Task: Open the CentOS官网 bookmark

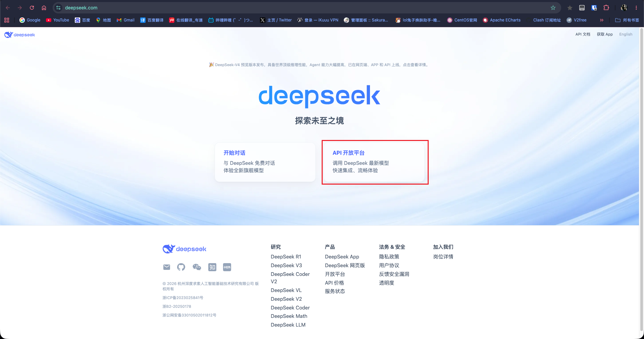Action: click(x=462, y=20)
